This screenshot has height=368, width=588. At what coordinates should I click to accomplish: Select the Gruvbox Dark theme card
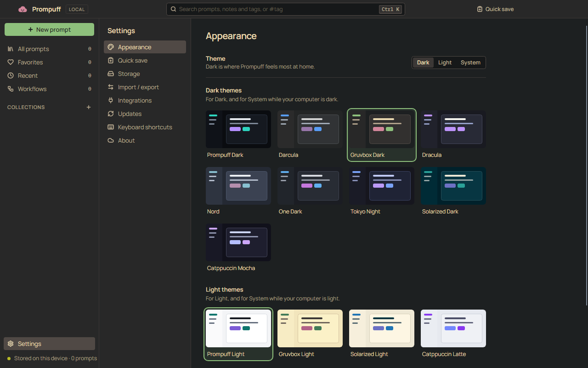click(x=382, y=135)
